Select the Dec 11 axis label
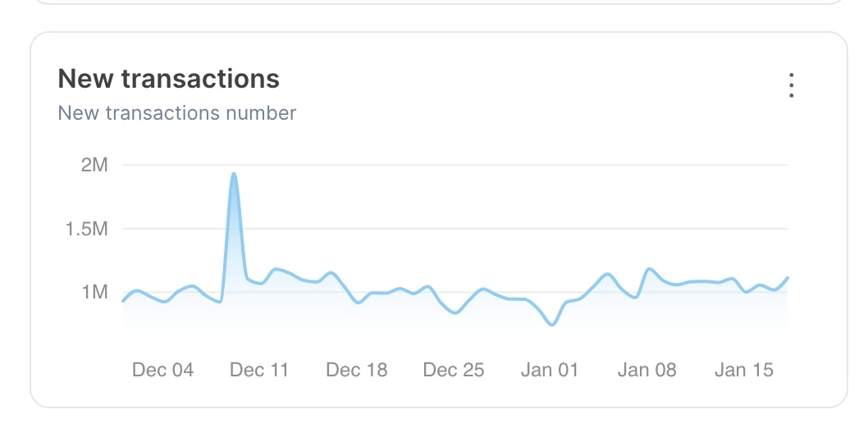868x428 pixels. [x=259, y=370]
